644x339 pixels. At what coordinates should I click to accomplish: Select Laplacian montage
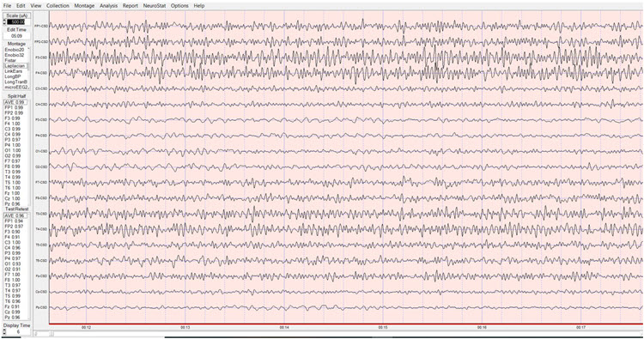(15, 66)
